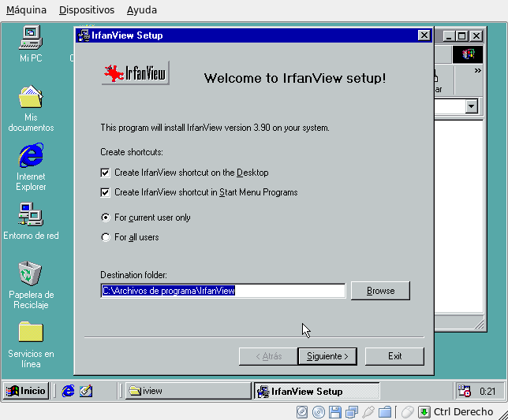The width and height of the screenshot is (508, 420).
Task: Maximize the background iview window
Action: 462,35
